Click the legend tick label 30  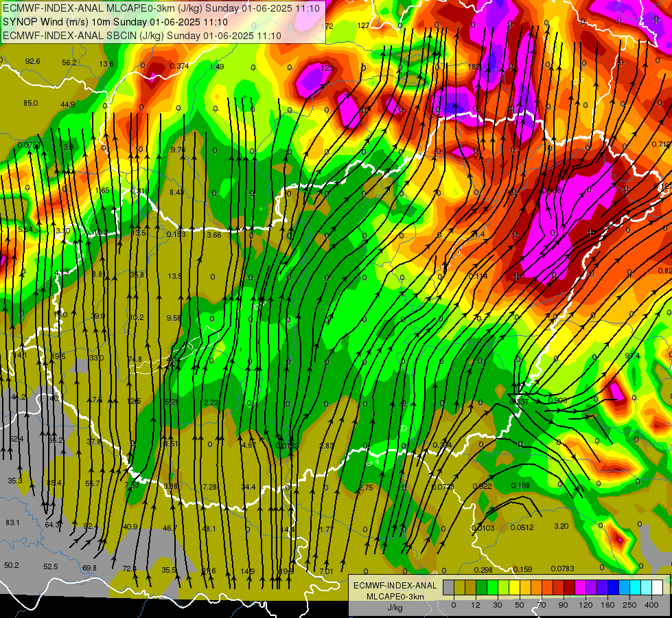pos(497,605)
